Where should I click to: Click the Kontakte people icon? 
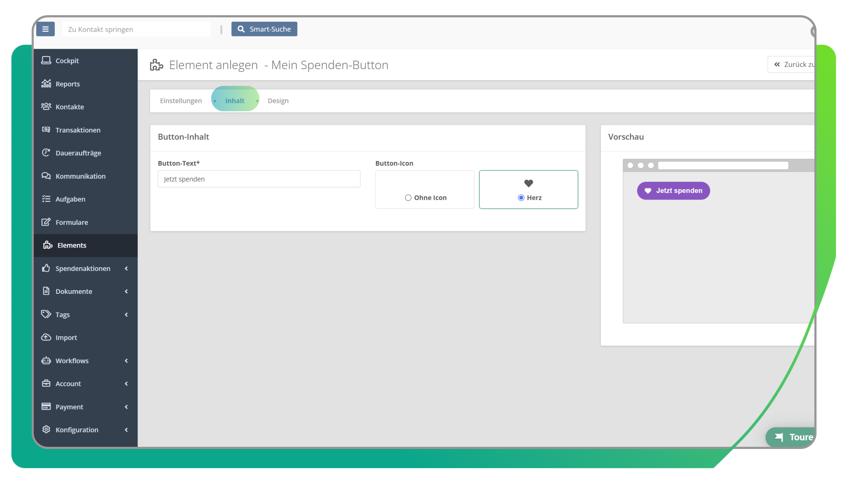(x=46, y=107)
